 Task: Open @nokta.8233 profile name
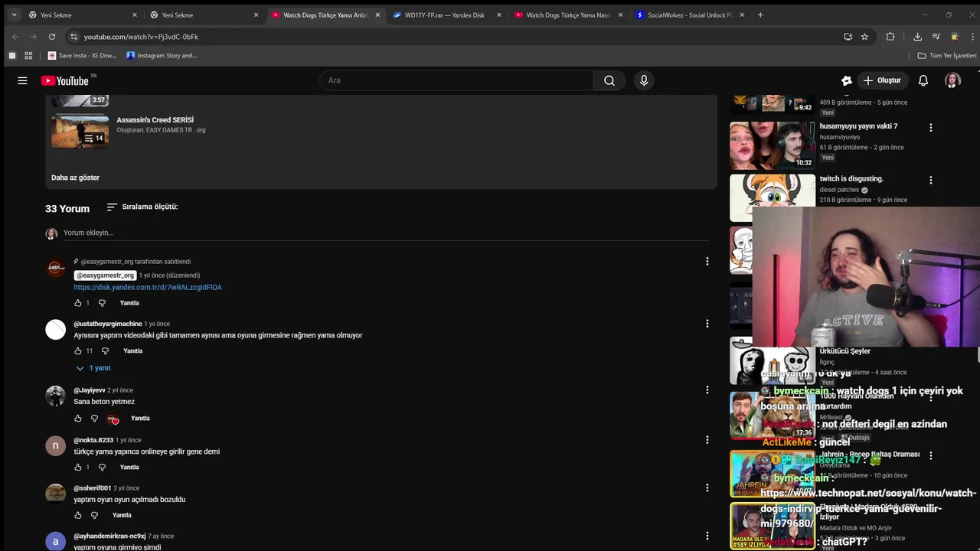pyautogui.click(x=93, y=440)
